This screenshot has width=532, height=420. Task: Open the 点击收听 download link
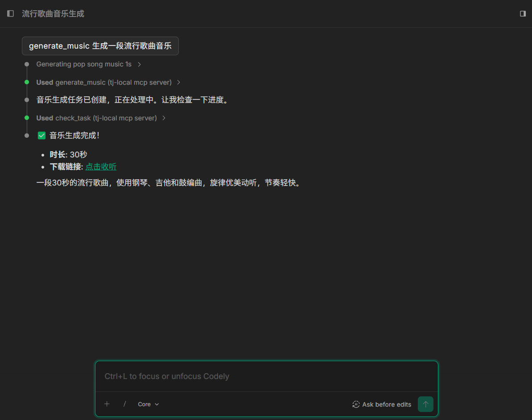[x=101, y=167]
